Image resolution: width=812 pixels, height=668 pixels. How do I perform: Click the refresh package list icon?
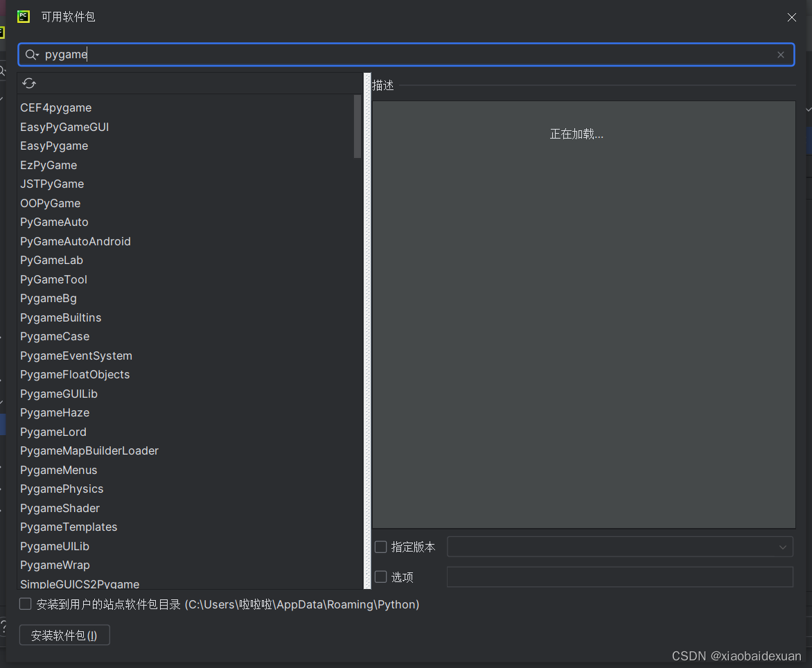click(x=29, y=83)
